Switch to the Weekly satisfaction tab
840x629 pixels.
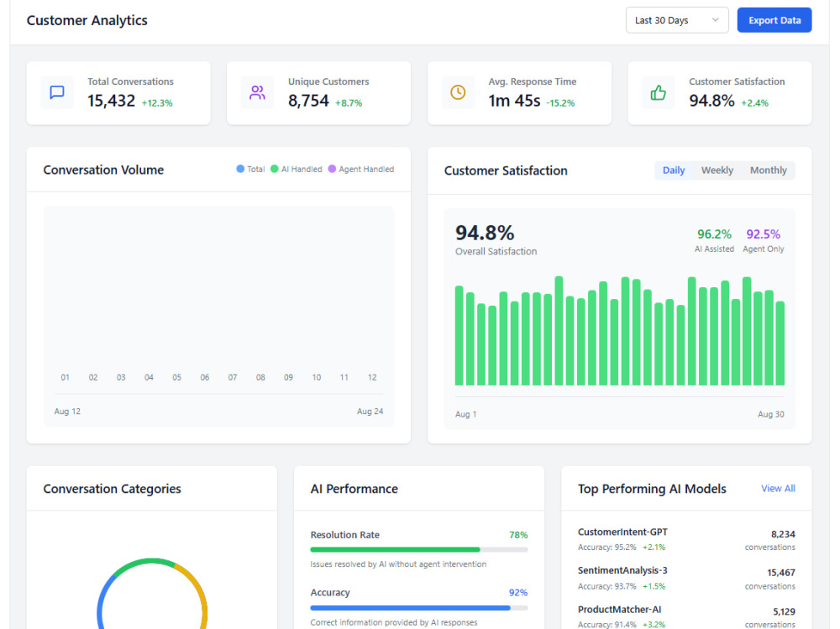tap(717, 170)
